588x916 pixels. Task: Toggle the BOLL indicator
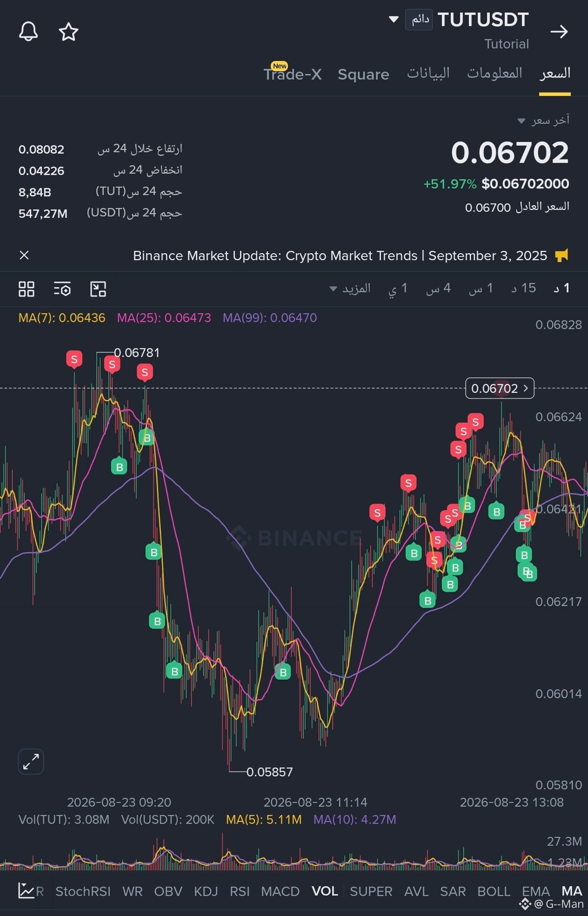tap(494, 891)
